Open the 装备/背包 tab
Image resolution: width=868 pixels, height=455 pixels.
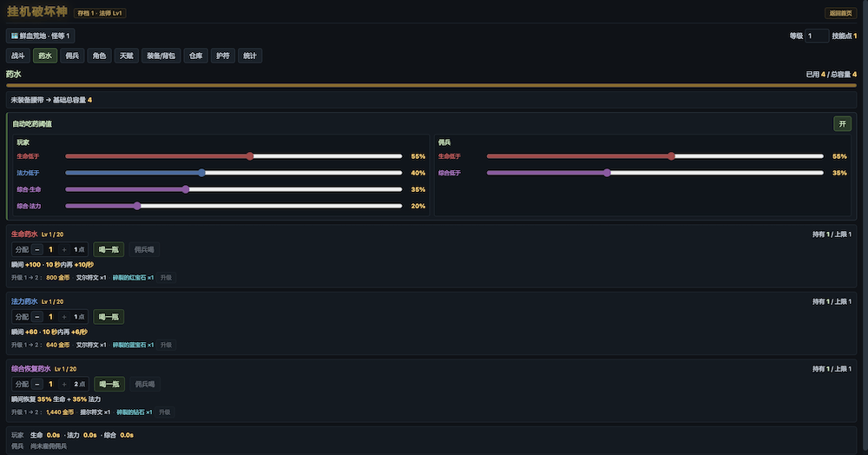point(161,56)
